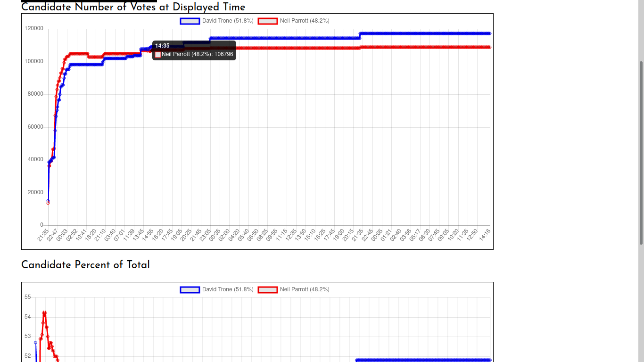
Task: Click the '01:21' x-axis time label
Action: point(388,234)
